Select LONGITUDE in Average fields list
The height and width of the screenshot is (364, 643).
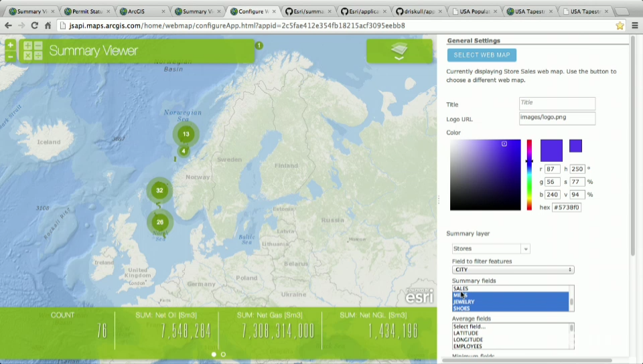click(510, 340)
